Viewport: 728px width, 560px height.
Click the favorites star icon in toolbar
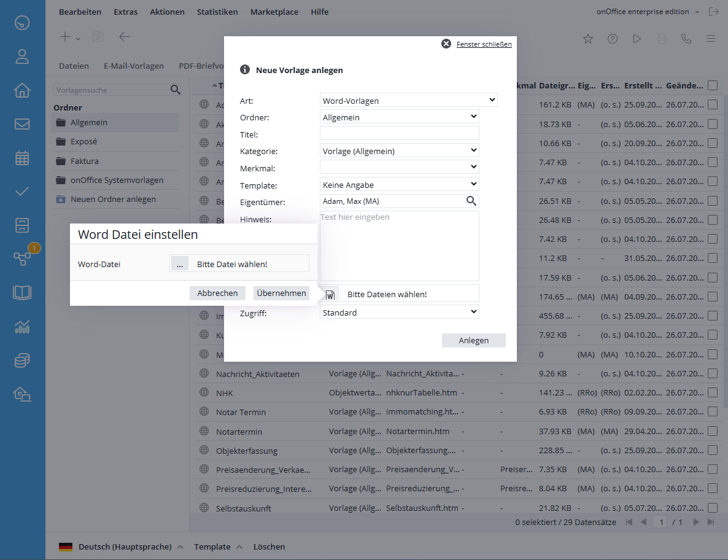587,39
